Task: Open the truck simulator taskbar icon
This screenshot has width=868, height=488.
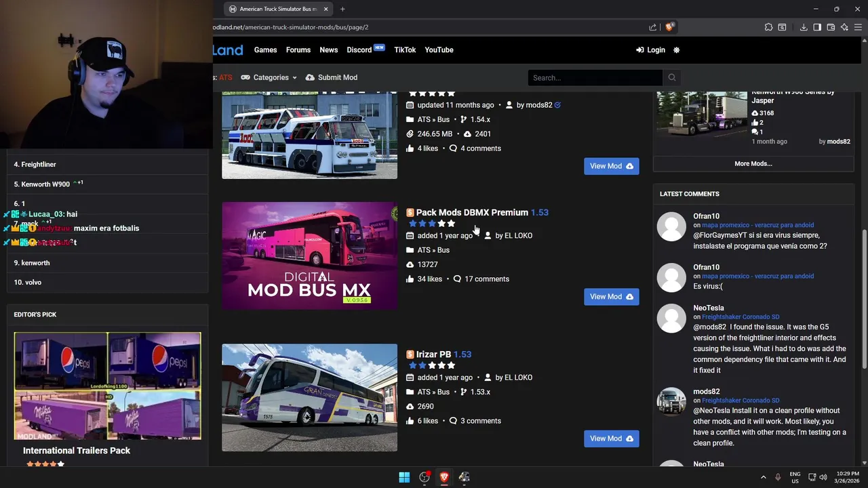Action: coord(464,477)
